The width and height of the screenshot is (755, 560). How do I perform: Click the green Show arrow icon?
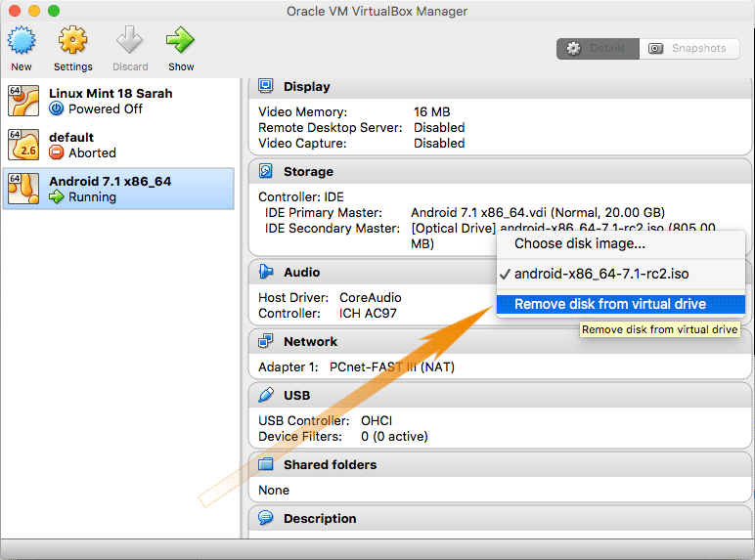[180, 40]
